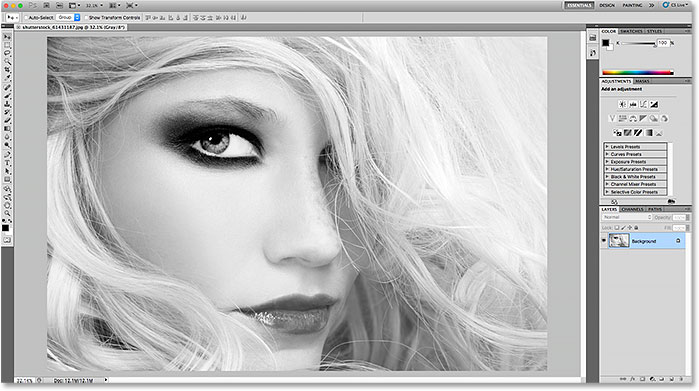Launch Bridge from the application bar

pos(47,5)
